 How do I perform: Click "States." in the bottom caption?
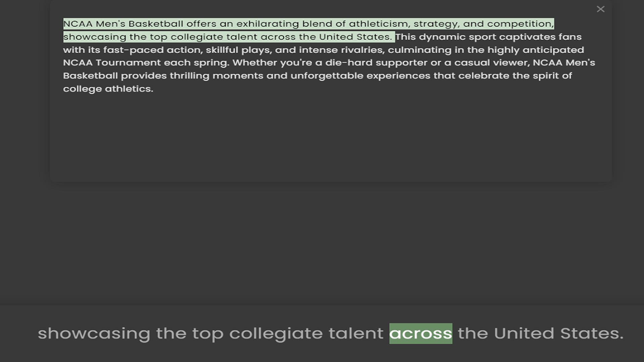coord(592,334)
